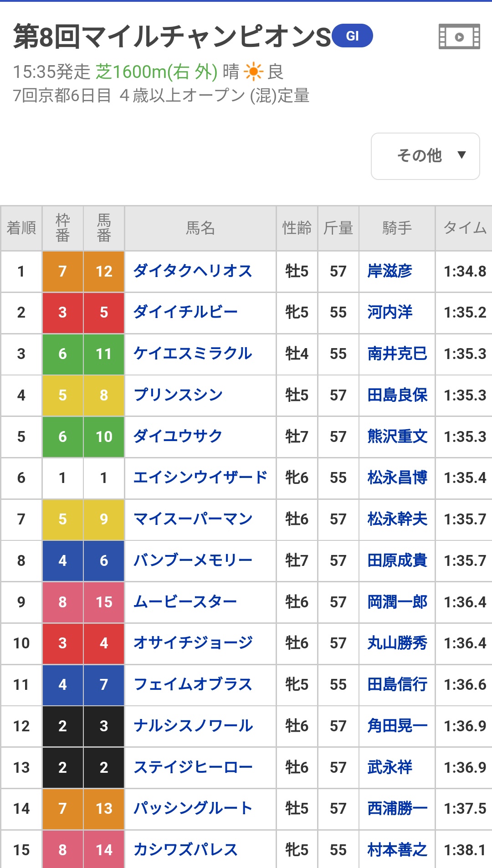Click the green frame number 6 for ケイエスミラクル
Screen dimensions: 492x868
point(62,354)
